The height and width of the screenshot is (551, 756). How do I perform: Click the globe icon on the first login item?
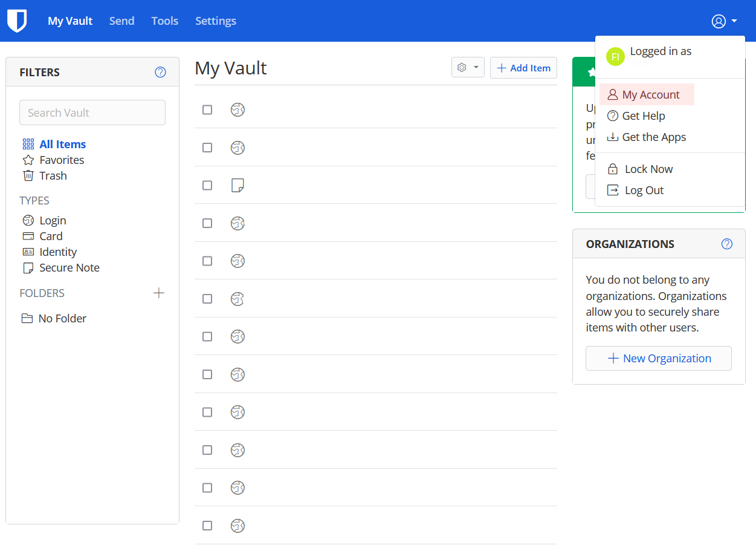point(237,109)
